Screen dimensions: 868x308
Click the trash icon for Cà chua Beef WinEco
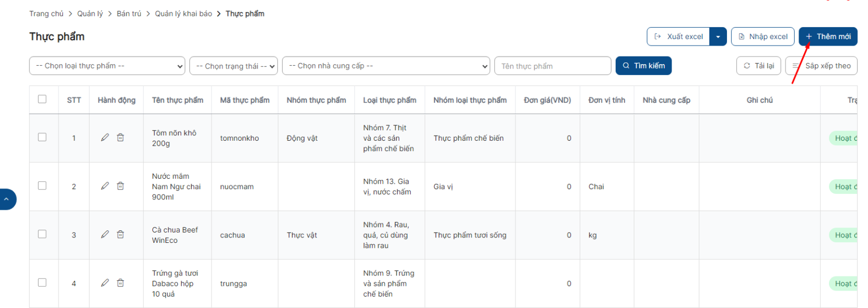pyautogui.click(x=120, y=234)
